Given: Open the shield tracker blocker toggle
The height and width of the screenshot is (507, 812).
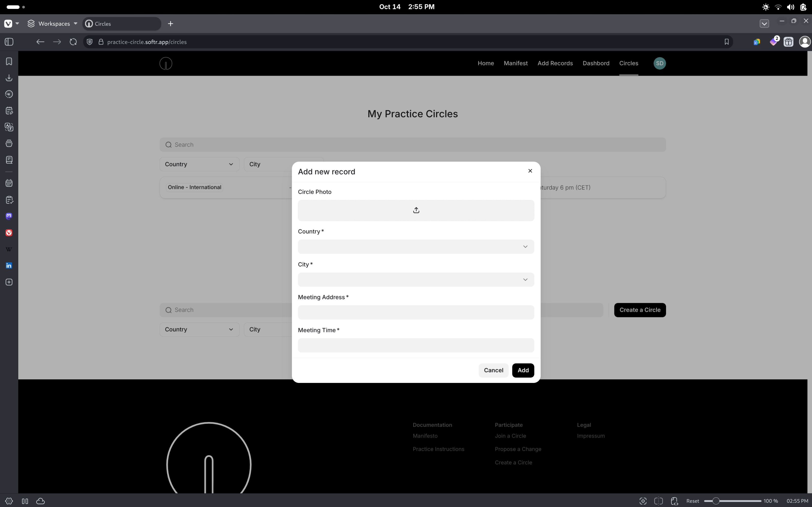Looking at the screenshot, I should click(x=90, y=42).
